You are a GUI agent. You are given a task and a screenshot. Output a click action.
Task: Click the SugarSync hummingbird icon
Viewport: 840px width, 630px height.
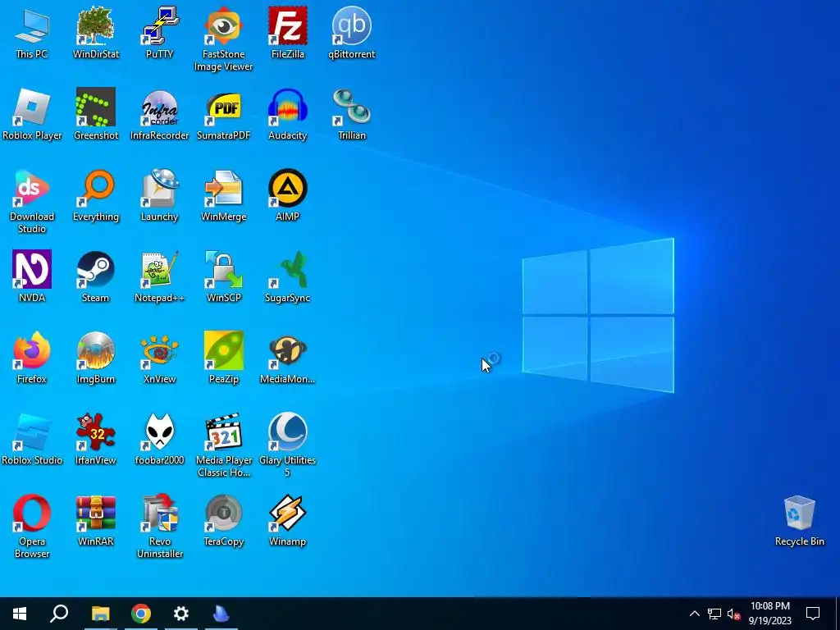point(288,276)
